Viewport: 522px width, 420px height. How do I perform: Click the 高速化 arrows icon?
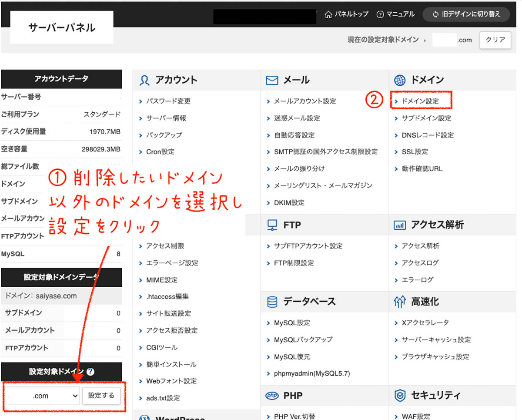[x=399, y=302]
